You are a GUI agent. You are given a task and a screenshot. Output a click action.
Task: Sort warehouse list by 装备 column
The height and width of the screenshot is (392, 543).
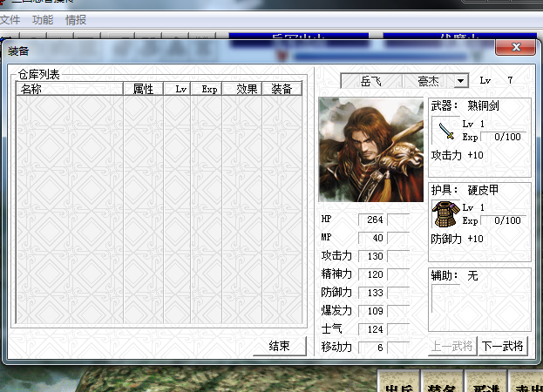coord(282,89)
